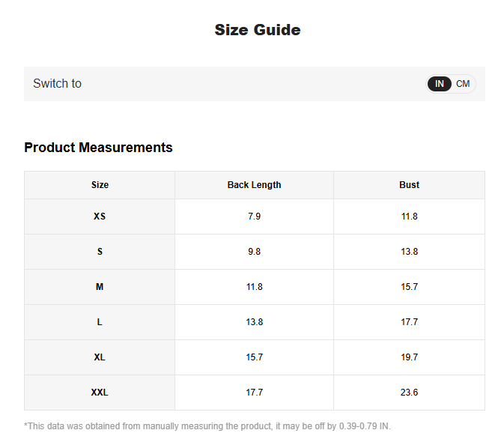This screenshot has height=442, width=504.
Task: Click the Size column header
Action: (x=100, y=185)
